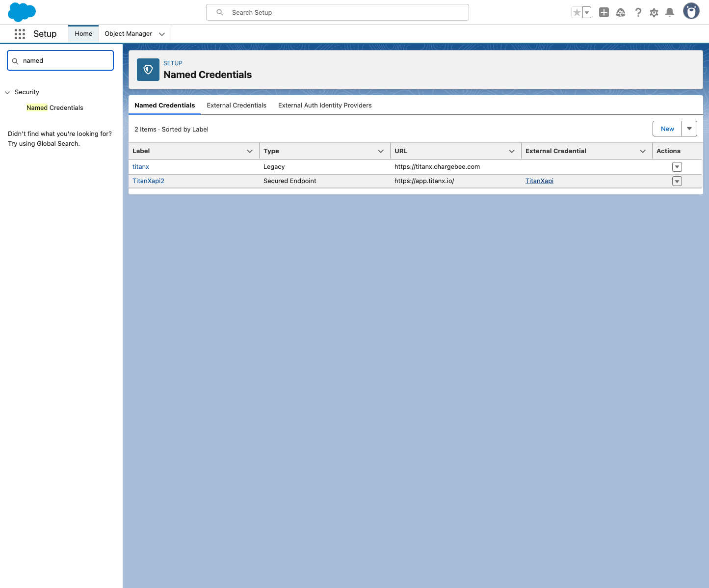Expand the Object Manager chevron menu
This screenshot has height=588, width=709.
162,34
